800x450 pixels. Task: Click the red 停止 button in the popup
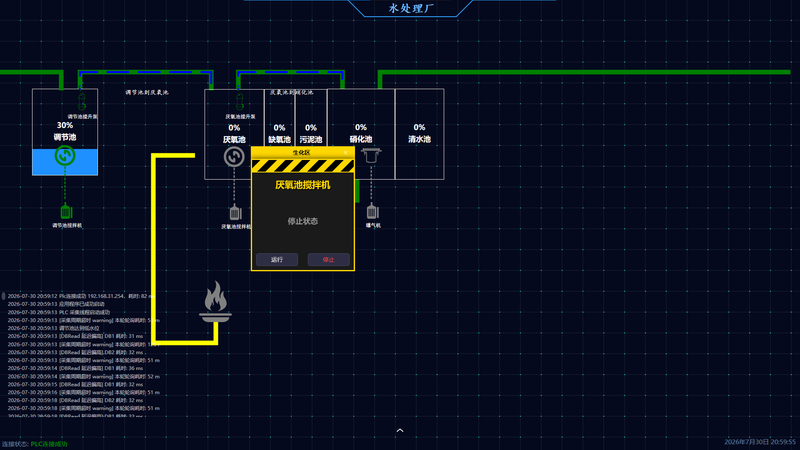click(329, 260)
